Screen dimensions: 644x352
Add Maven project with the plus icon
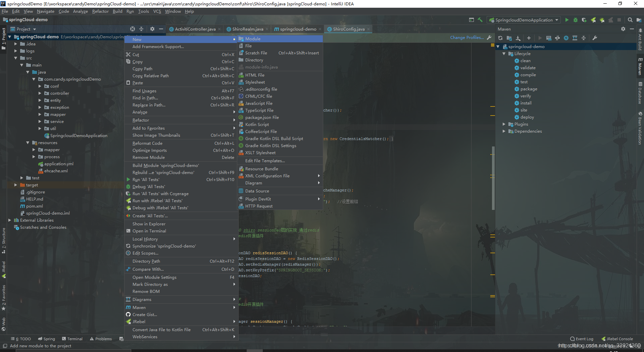(x=529, y=38)
